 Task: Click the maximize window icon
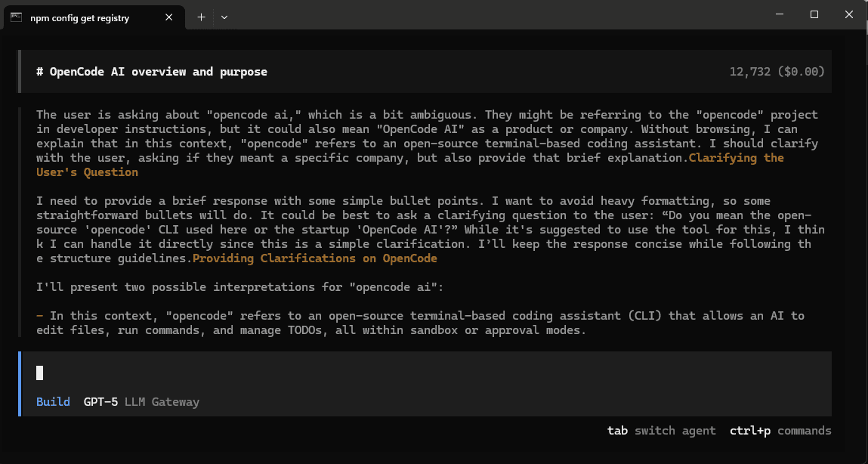coord(814,14)
